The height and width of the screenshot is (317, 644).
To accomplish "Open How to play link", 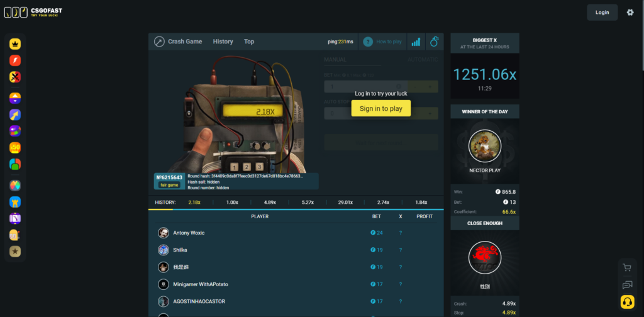I will [x=389, y=42].
